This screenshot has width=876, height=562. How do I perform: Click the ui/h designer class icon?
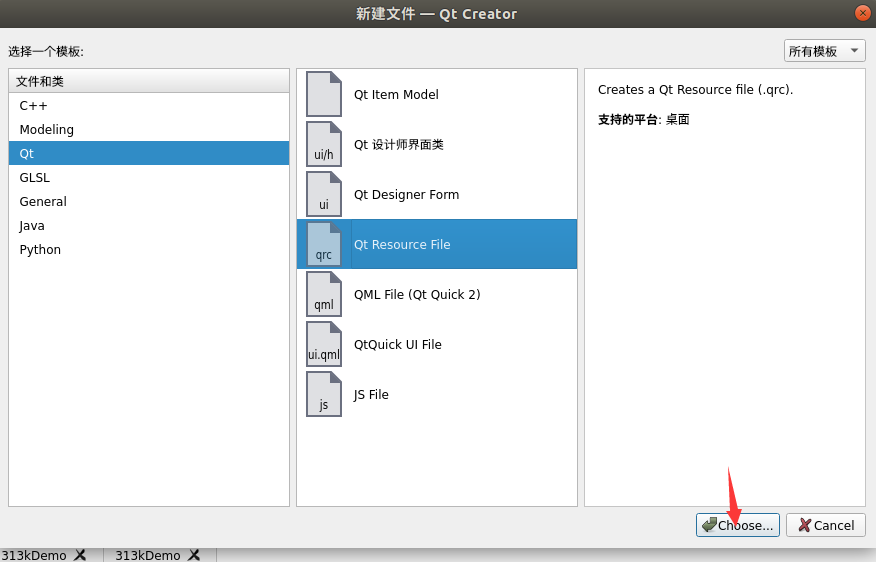pos(323,144)
